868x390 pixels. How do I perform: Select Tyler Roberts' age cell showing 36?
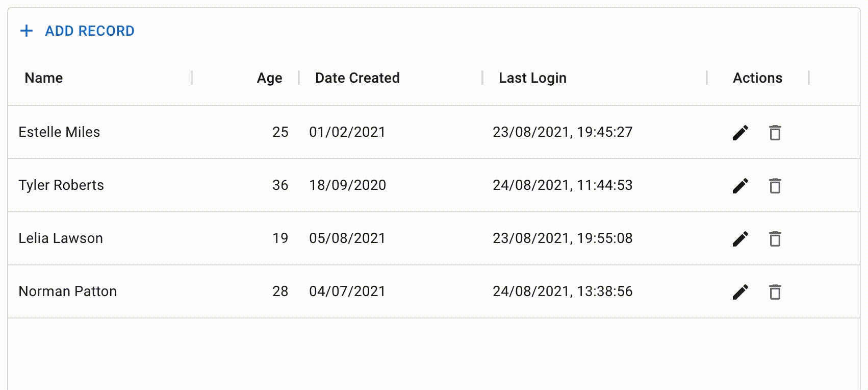280,185
